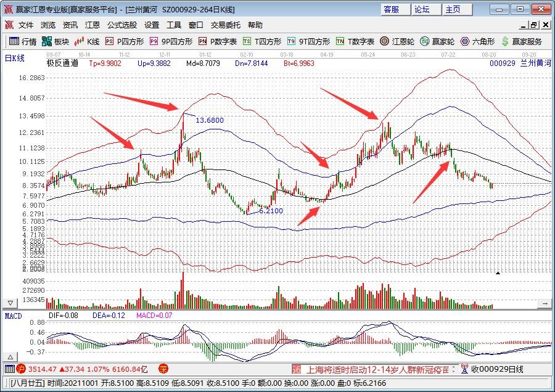The width and height of the screenshot is (555, 392).
Task: Click the 日K线 period label
Action: point(15,58)
